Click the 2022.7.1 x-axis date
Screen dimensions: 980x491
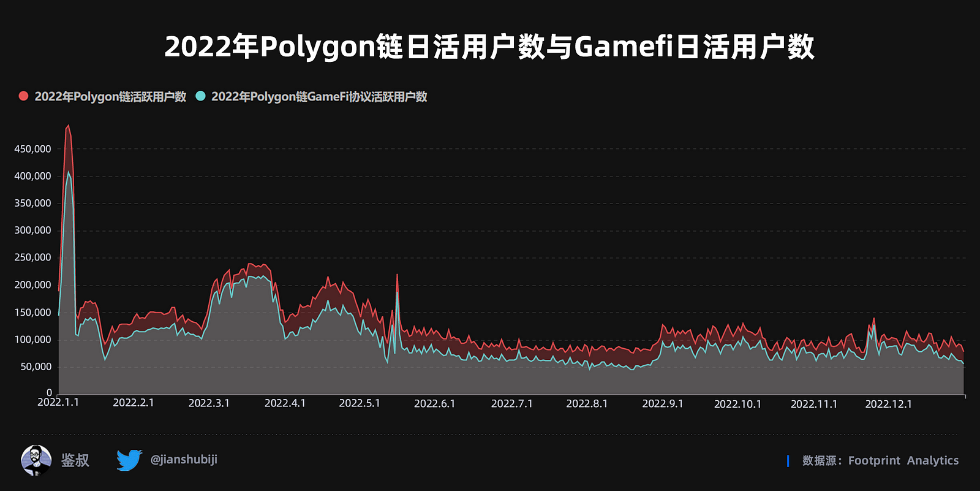click(512, 404)
